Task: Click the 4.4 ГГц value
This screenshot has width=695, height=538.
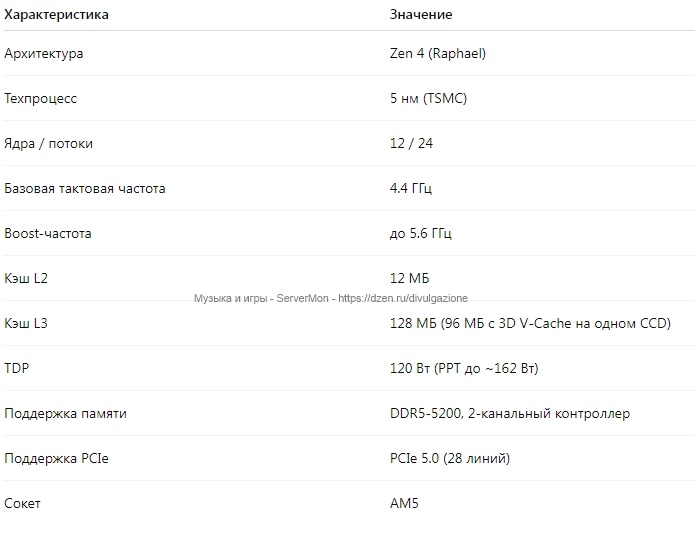Action: click(x=411, y=188)
